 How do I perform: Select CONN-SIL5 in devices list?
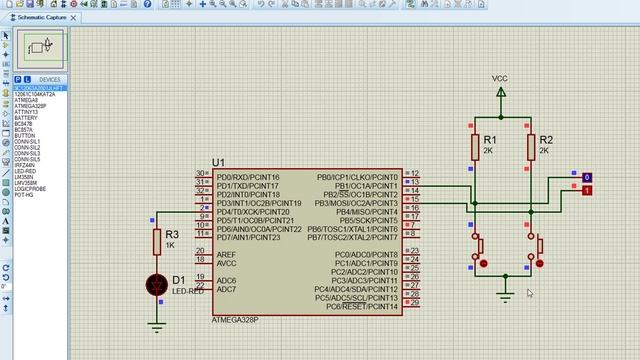(27, 159)
